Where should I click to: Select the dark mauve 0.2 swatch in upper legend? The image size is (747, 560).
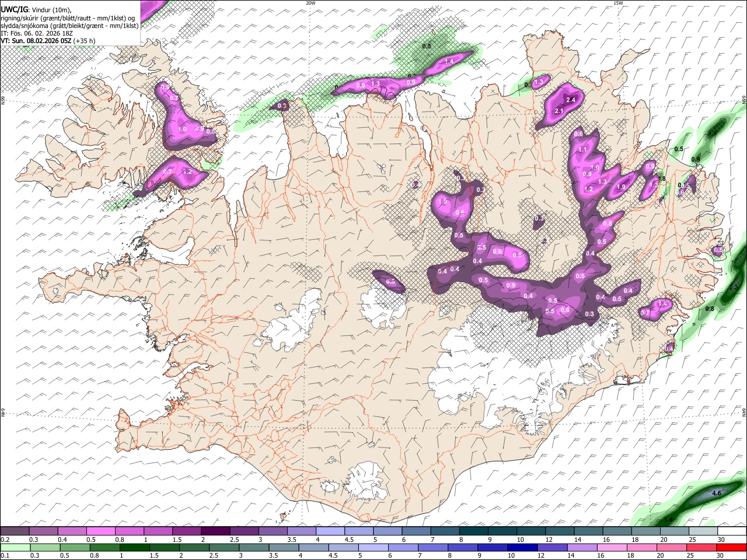coord(15,531)
